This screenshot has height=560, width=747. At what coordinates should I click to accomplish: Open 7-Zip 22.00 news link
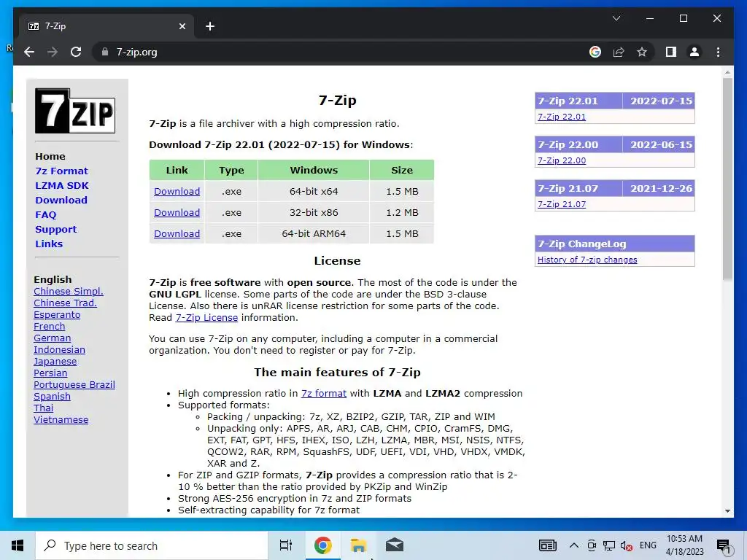coord(562,160)
